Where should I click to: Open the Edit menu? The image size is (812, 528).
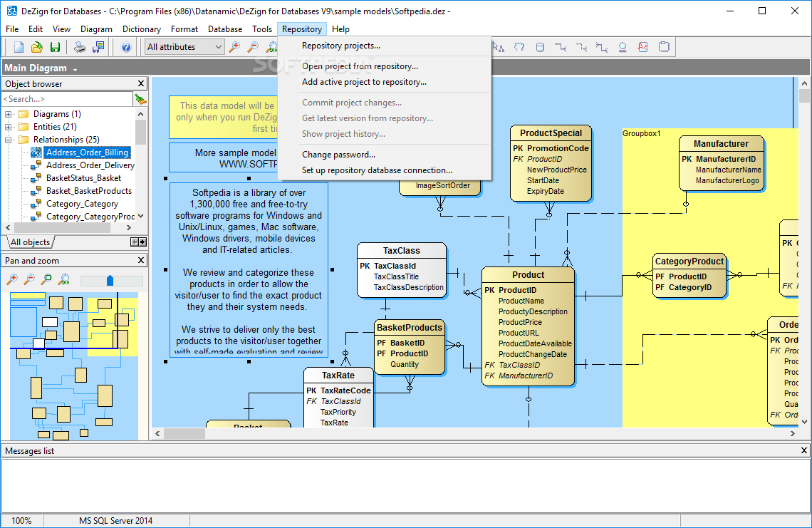[x=36, y=29]
